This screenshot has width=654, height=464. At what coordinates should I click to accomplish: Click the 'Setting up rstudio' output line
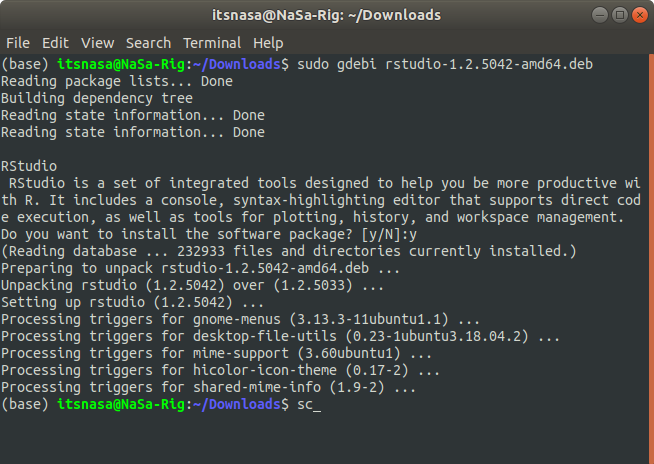click(132, 302)
